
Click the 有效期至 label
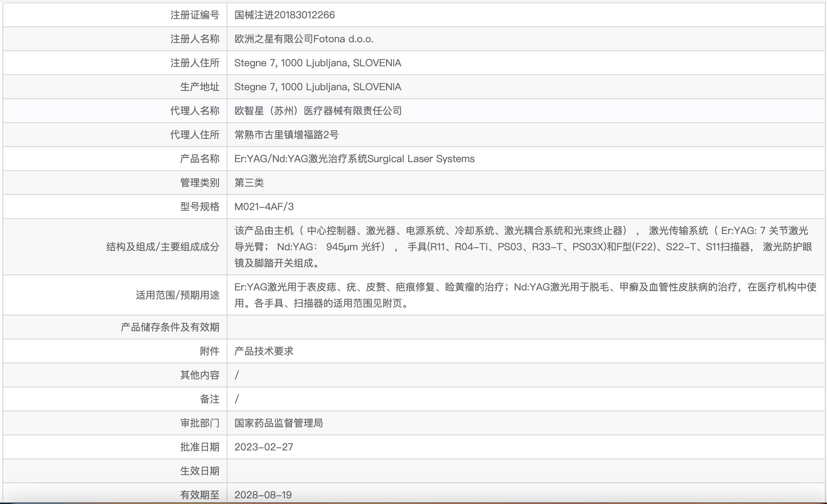(x=200, y=495)
